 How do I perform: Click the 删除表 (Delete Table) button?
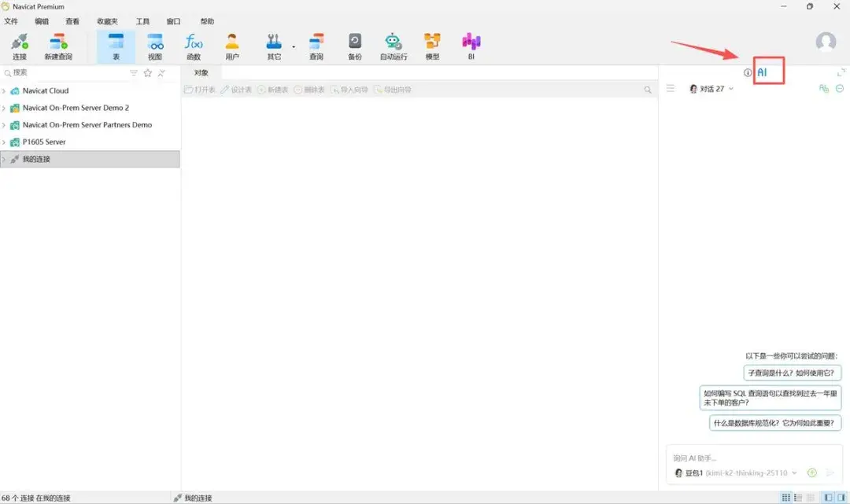(309, 90)
